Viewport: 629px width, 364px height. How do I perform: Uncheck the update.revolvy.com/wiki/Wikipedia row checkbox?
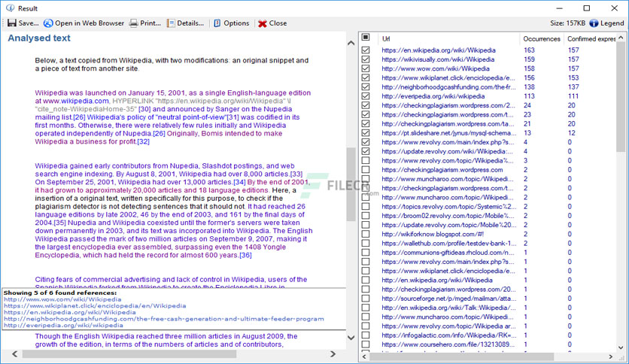(366, 151)
